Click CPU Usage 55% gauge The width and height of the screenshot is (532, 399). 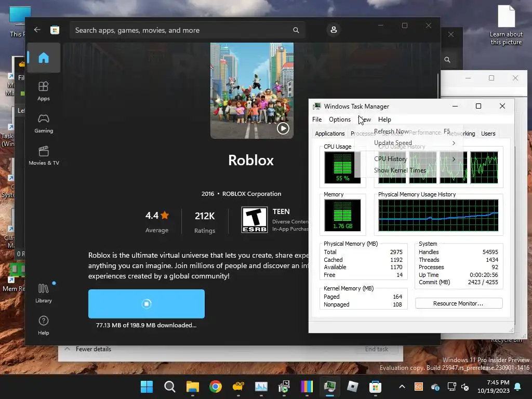pos(342,167)
